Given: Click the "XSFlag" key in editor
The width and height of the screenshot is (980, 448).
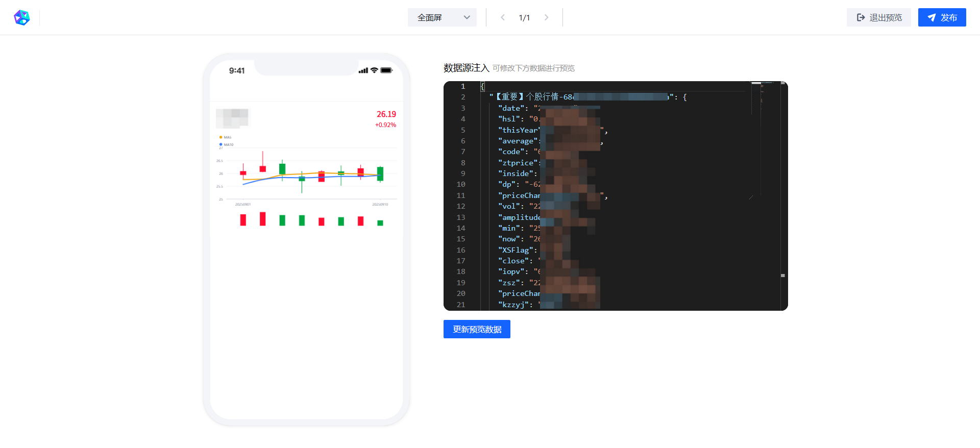Looking at the screenshot, I should (516, 250).
